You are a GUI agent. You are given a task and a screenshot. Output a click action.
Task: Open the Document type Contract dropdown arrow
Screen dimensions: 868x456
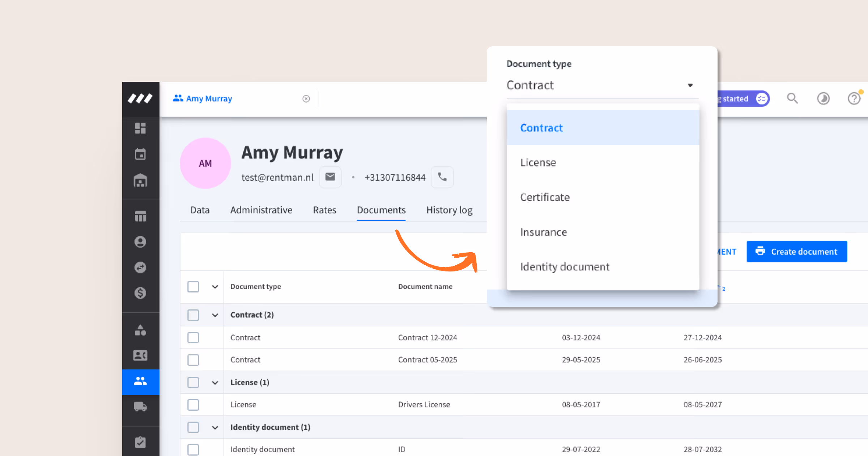tap(690, 85)
